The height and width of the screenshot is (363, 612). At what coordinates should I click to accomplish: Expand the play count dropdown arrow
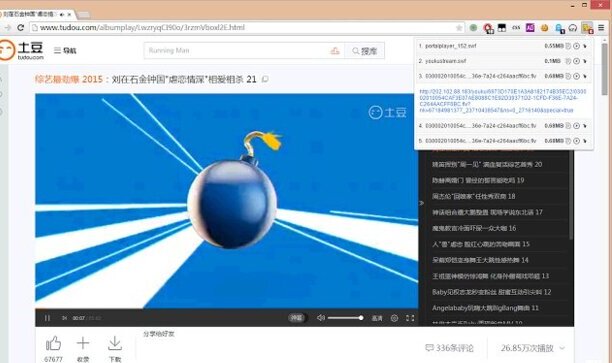click(562, 348)
